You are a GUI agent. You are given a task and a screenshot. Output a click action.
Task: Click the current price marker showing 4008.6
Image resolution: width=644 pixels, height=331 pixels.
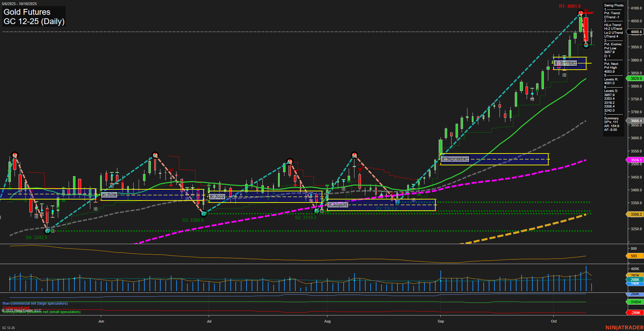tap(636, 32)
